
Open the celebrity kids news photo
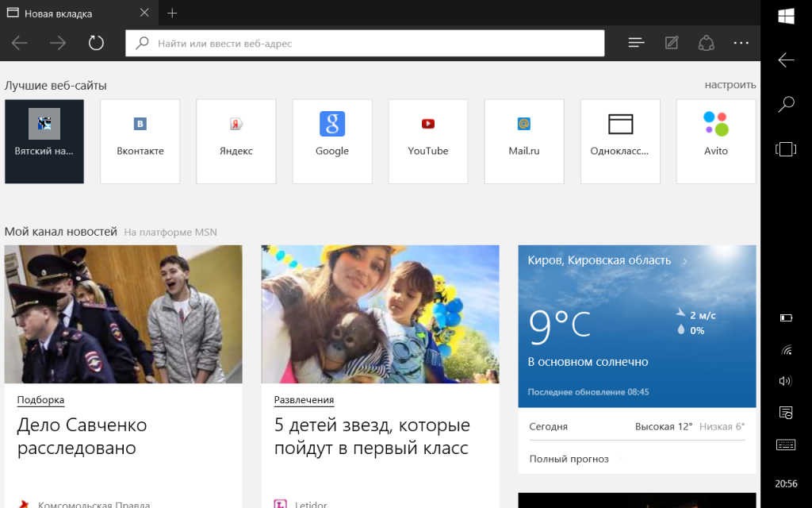pos(380,314)
